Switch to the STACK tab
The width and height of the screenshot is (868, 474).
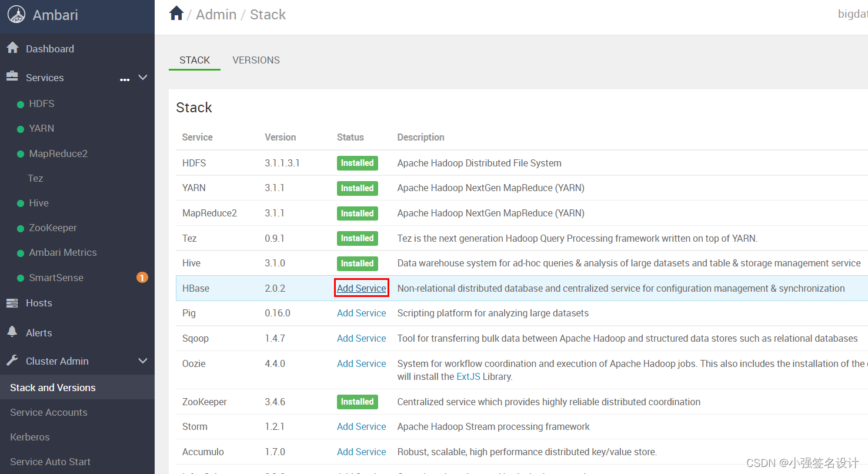(x=195, y=60)
